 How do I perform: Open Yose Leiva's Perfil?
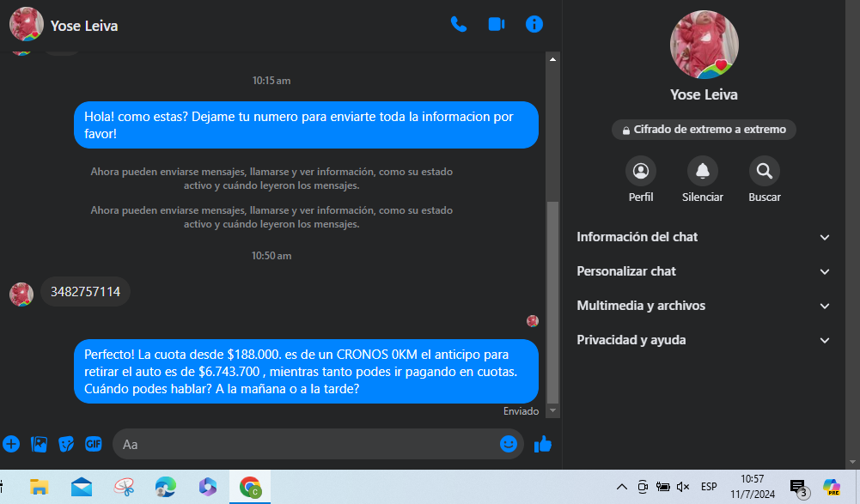(x=641, y=180)
